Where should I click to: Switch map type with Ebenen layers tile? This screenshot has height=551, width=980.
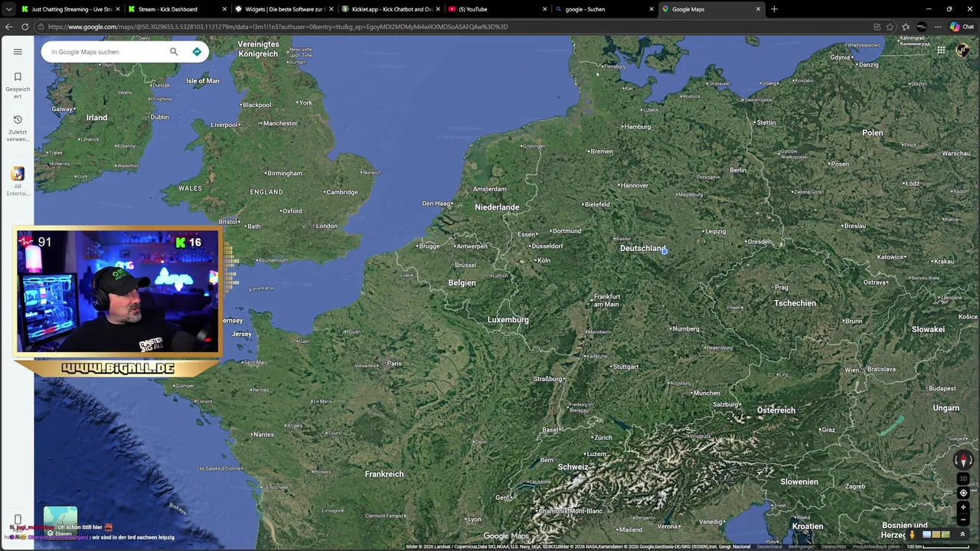pyautogui.click(x=60, y=521)
